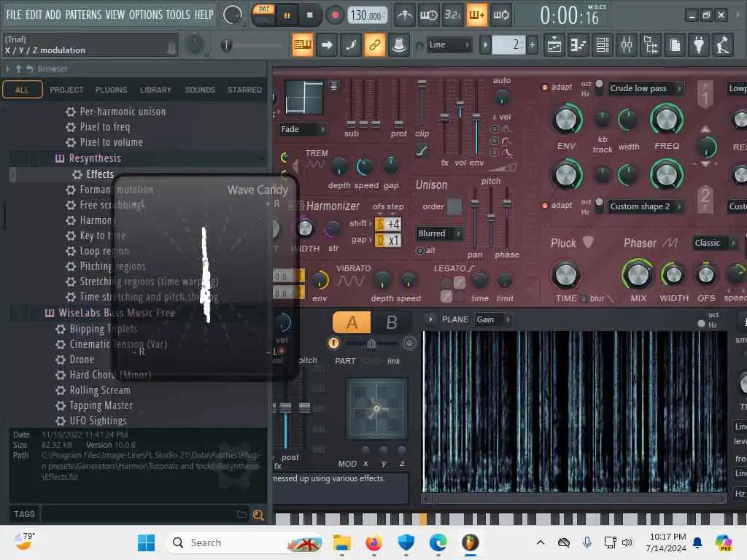Open the FILE menu
The height and width of the screenshot is (560, 747).
pyautogui.click(x=14, y=15)
